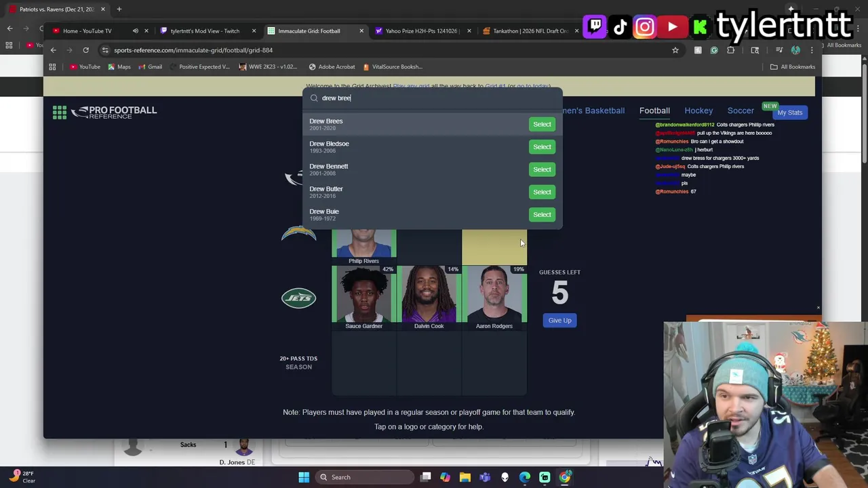Open Microsoft Edge from the taskbar
The image size is (868, 488).
click(x=525, y=477)
